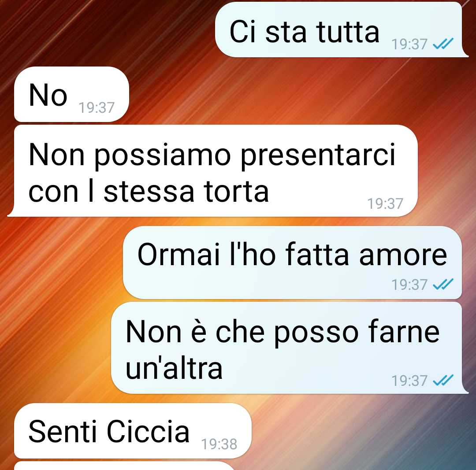Tap the 19:37 timestamp under "stessa torta"
The width and height of the screenshot is (476, 470).
[385, 204]
